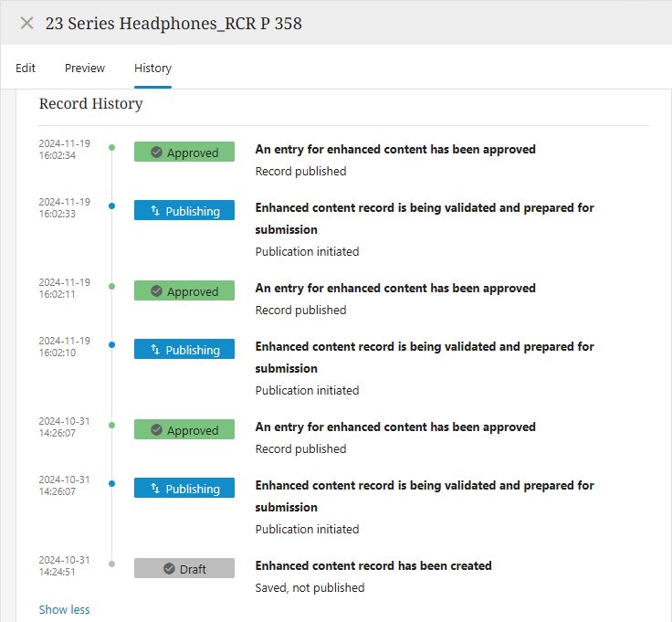Click "Enhanced content record has been created" entry
Viewport: 672px width, 622px height.
[373, 565]
